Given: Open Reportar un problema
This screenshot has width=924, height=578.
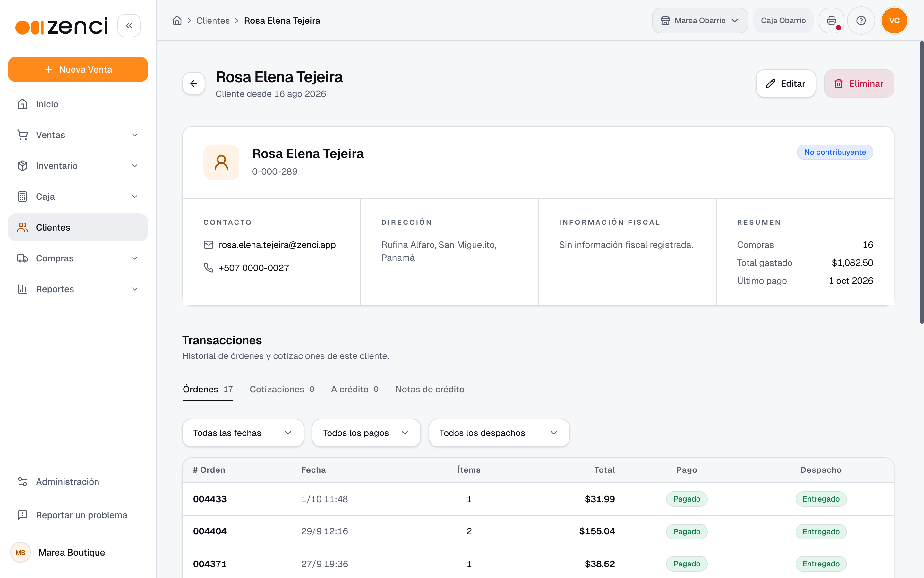Looking at the screenshot, I should (x=78, y=515).
